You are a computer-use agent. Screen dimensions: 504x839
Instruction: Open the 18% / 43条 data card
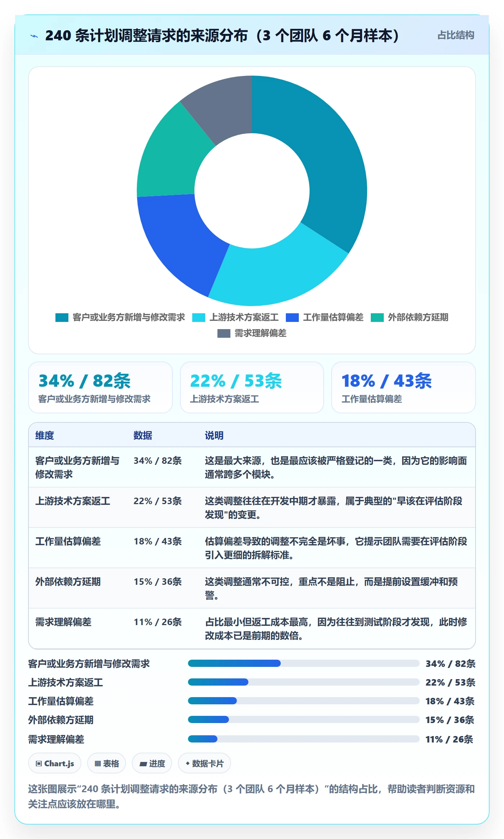coord(404,387)
